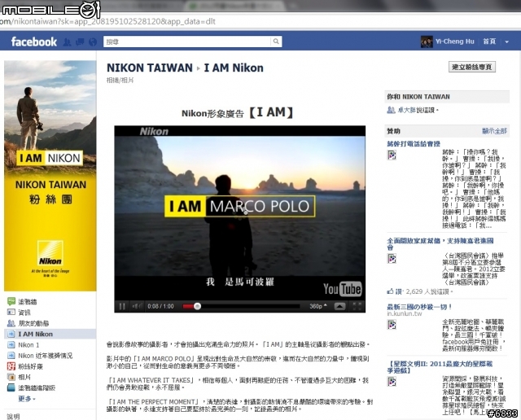
Task: Open ad 最新三國の秒殺一切！
Action: (419, 307)
